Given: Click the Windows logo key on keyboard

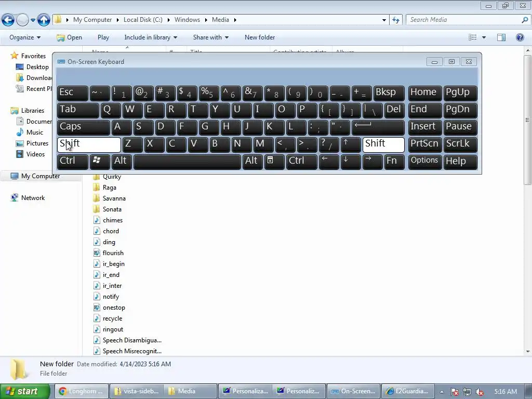Looking at the screenshot, I should 100,162.
